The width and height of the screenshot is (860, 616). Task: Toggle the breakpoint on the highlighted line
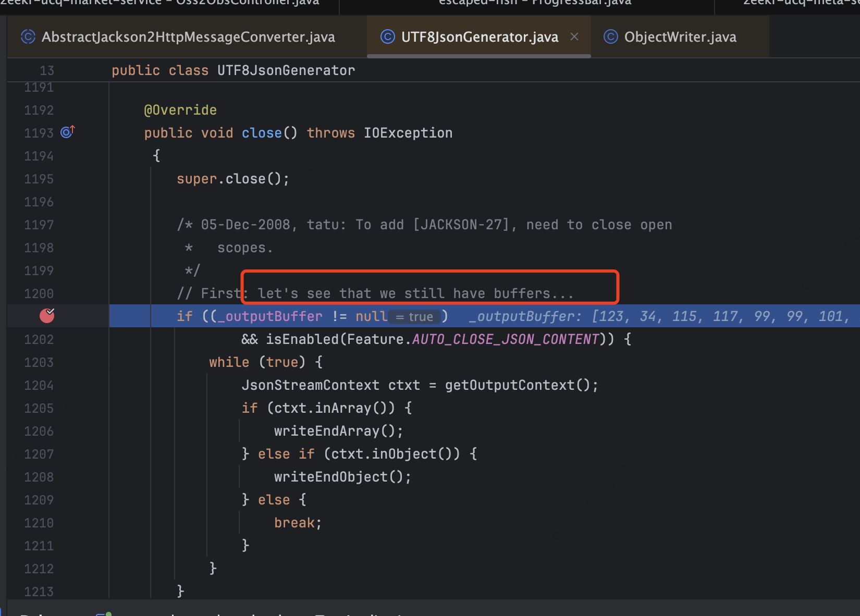(x=47, y=315)
